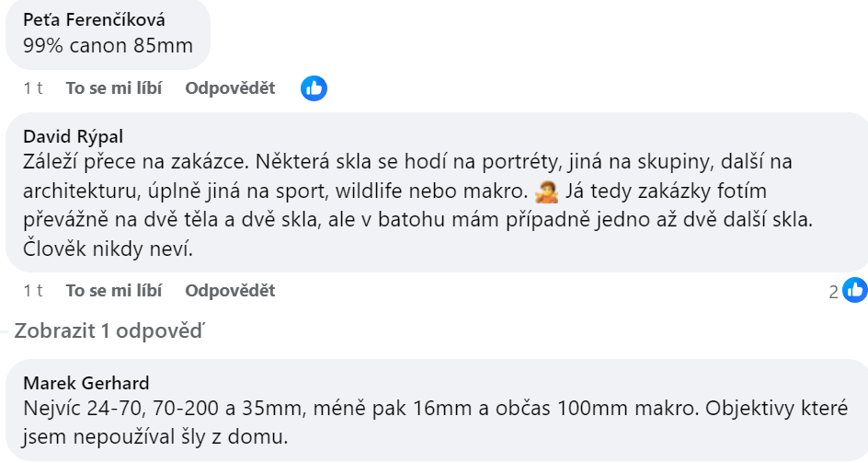Like Peťa Ferenčíková's comment with "To se mi líbí"
Screen dimensions: 868x463
tap(114, 88)
